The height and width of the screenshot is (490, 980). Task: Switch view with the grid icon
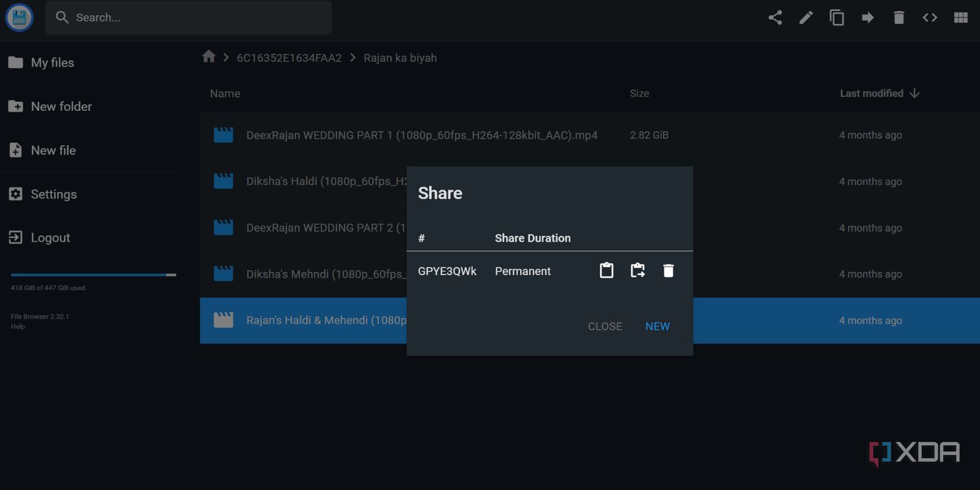961,17
